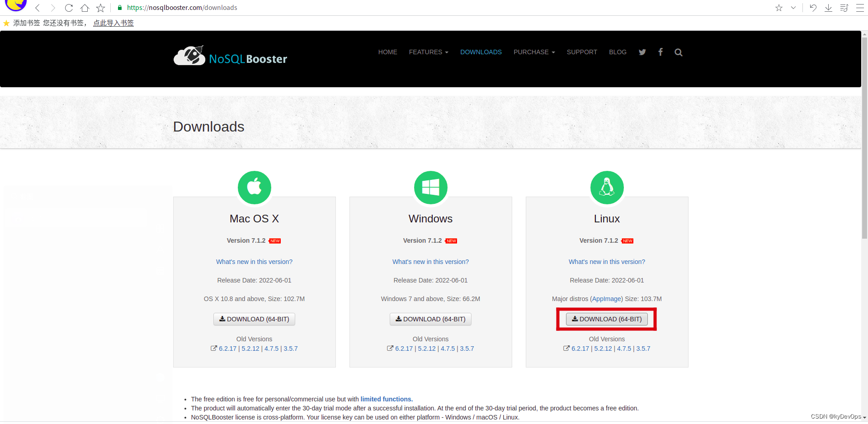
Task: Download the Linux 64-bit build
Action: [x=607, y=319]
